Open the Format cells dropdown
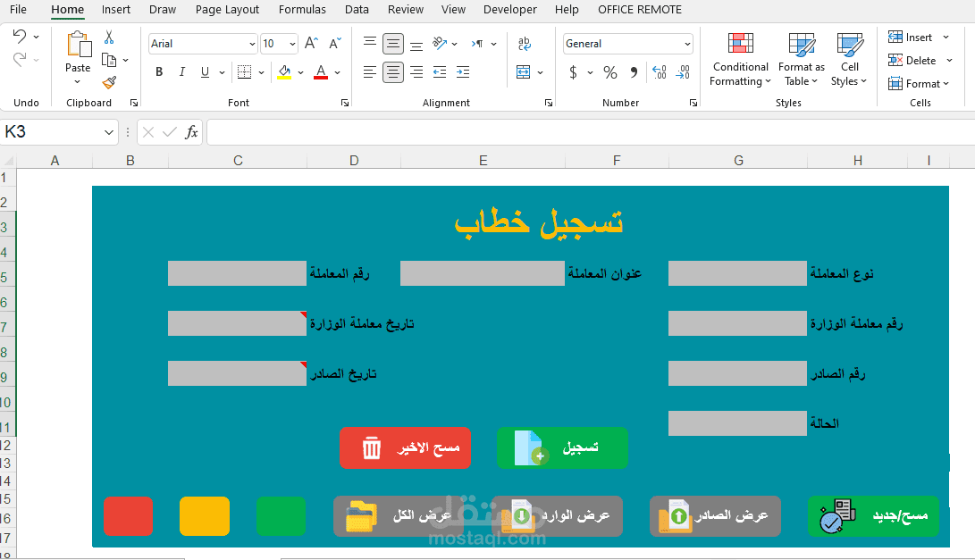Viewport: 975px width, 560px height. [919, 83]
